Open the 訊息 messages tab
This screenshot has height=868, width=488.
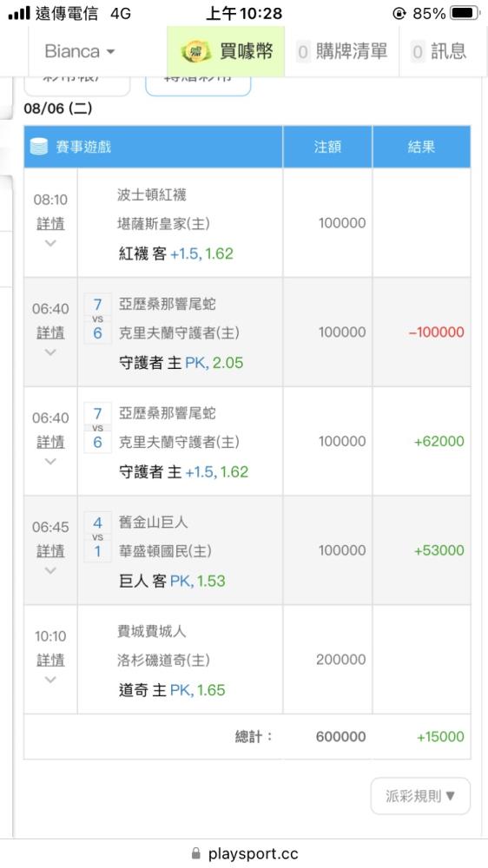440,51
